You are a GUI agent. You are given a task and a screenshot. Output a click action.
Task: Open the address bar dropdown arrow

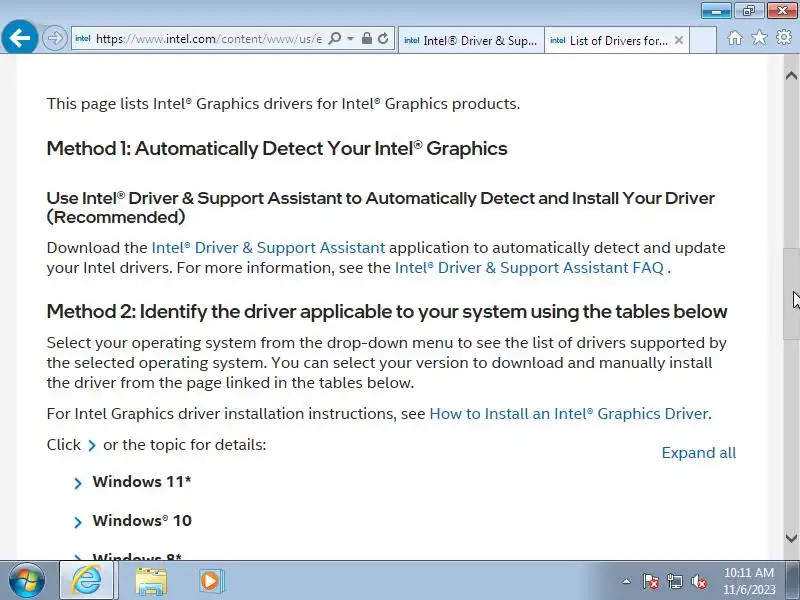coord(351,39)
